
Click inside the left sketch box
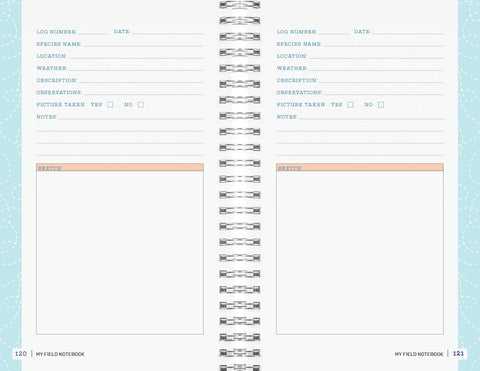[120, 253]
